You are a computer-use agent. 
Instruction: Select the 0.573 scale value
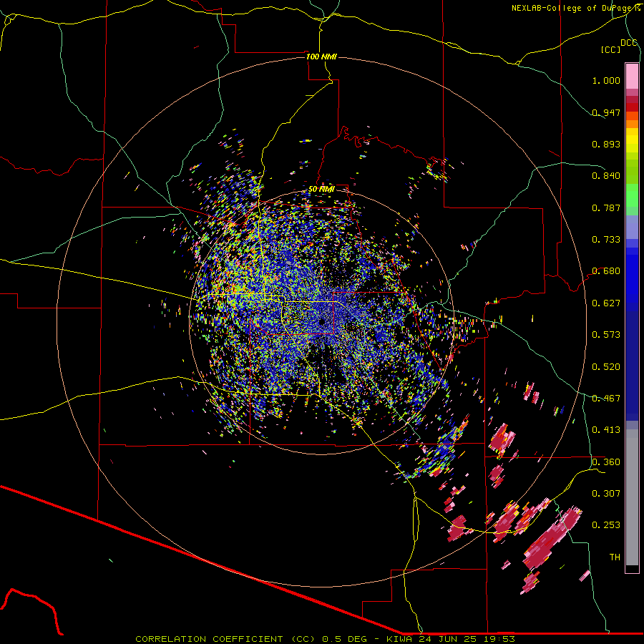606,334
